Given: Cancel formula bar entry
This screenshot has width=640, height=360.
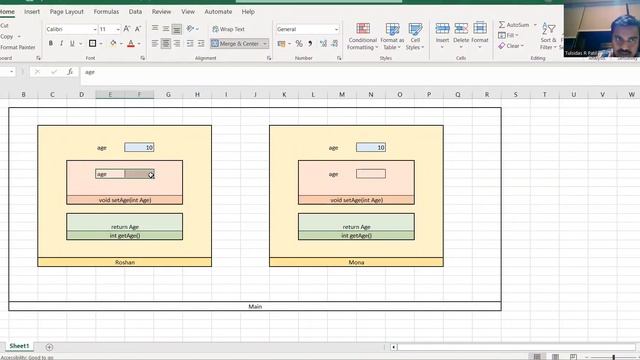Looking at the screenshot, I should [37, 72].
